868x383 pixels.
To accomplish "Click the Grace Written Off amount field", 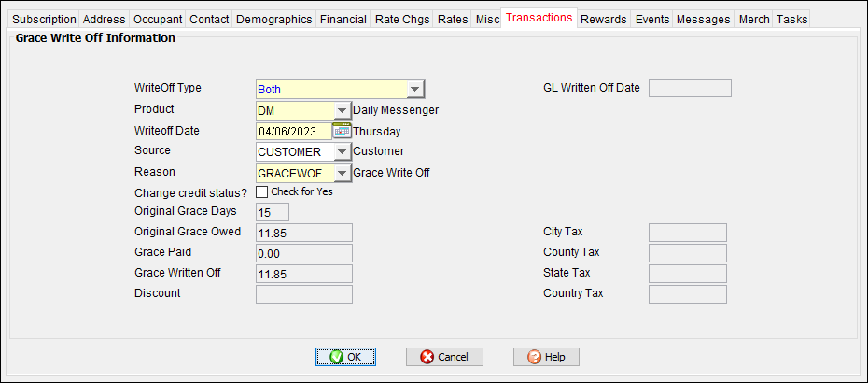I will (303, 274).
